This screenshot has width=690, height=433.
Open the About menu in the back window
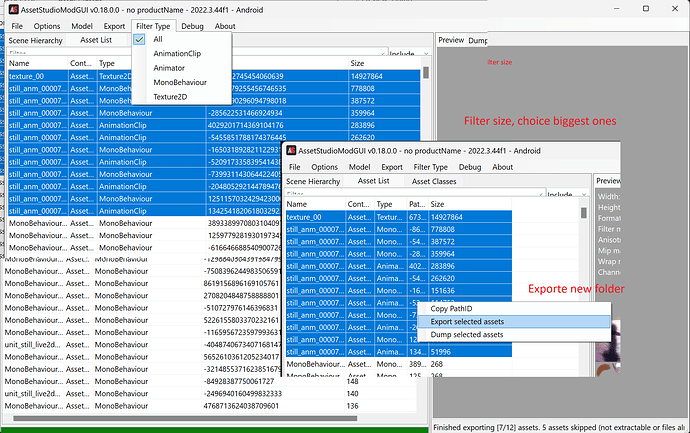coord(225,26)
